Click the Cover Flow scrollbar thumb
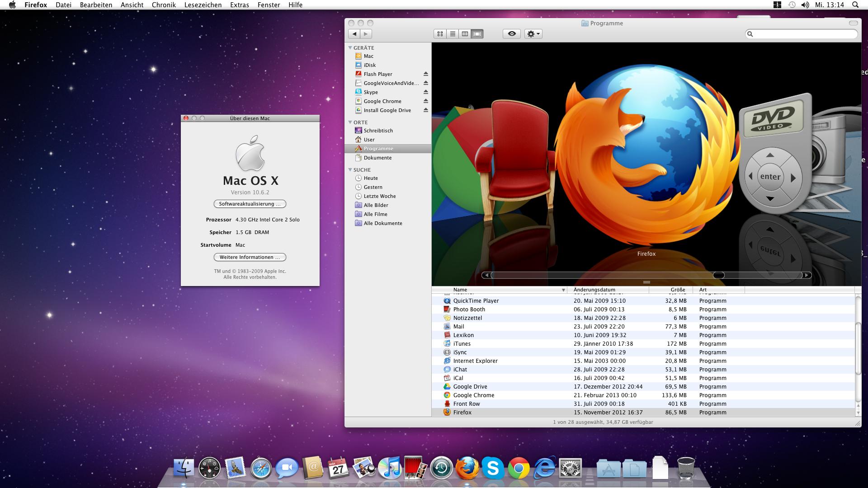 [x=718, y=275]
